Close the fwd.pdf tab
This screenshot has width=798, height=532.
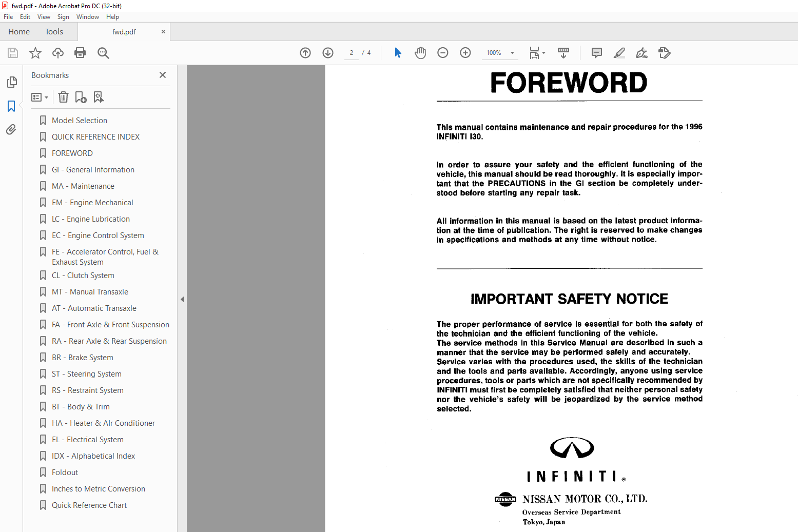tap(163, 32)
